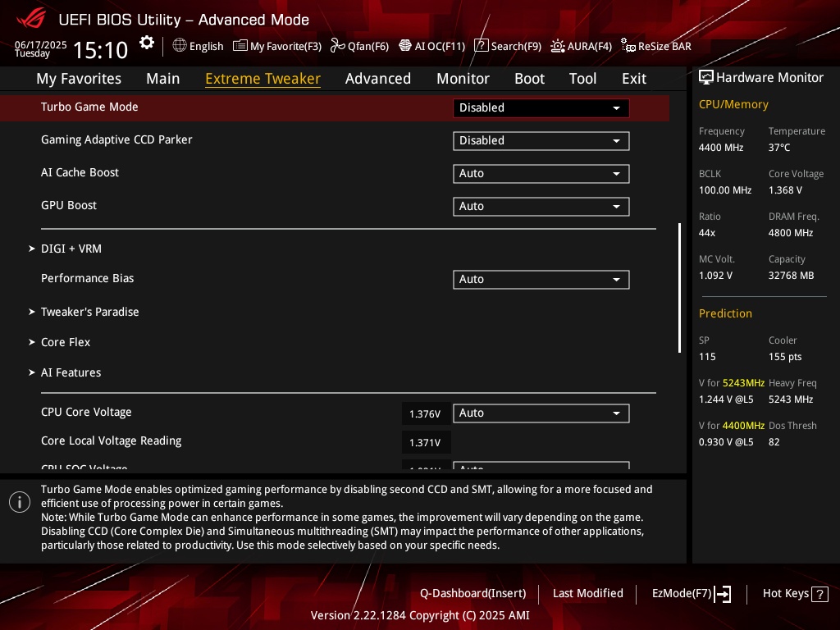The image size is (840, 630).
Task: Open the Gaming Adaptive CCD Parker dropdown
Action: pyautogui.click(x=541, y=141)
